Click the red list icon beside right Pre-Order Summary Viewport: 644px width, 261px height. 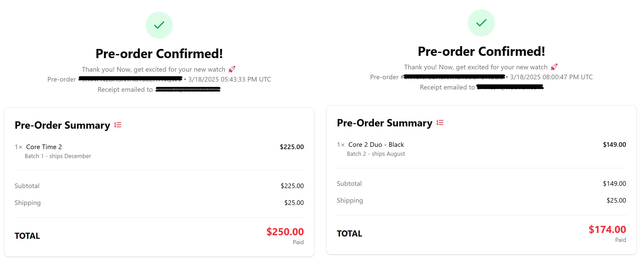pos(440,123)
